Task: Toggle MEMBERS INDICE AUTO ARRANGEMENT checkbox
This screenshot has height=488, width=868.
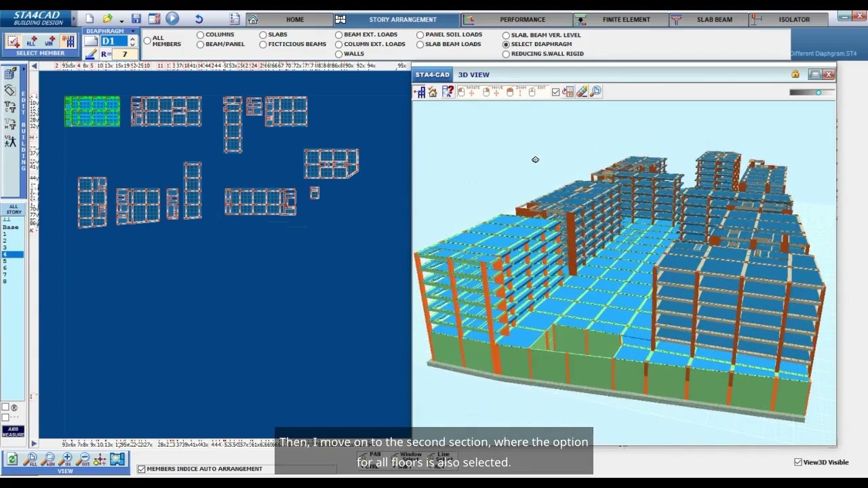Action: click(x=142, y=469)
